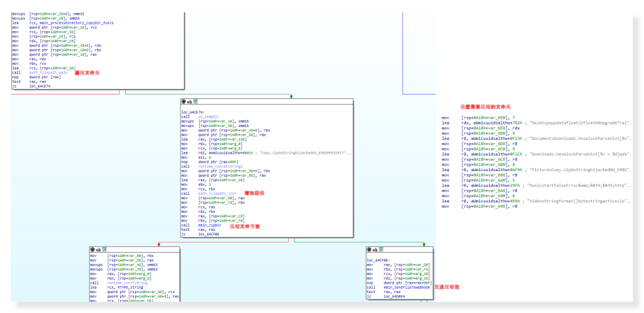
Task: Click the middle header icon on the loc_64CE74 block
Action: click(189, 101)
